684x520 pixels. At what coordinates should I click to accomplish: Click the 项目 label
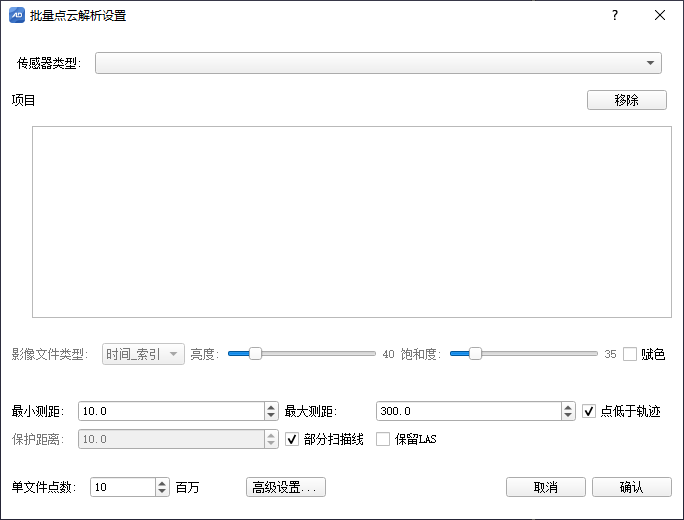pos(23,100)
